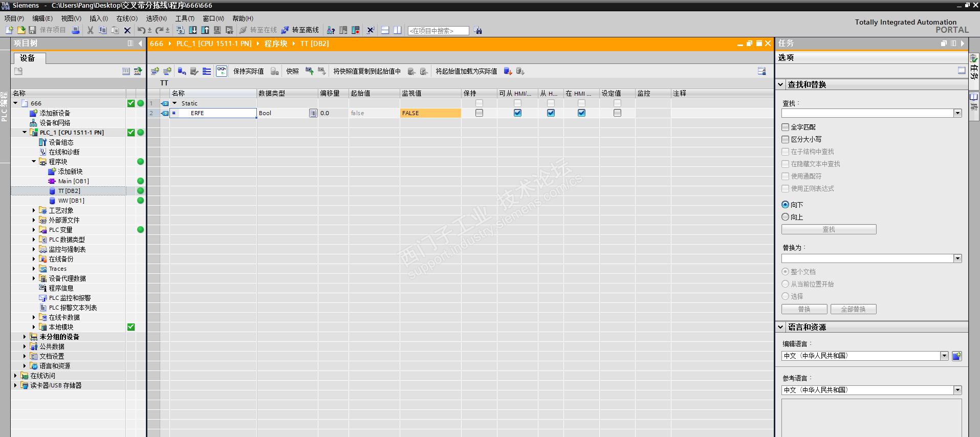Click the print icon in main toolbar
The height and width of the screenshot is (437, 980).
click(x=76, y=30)
